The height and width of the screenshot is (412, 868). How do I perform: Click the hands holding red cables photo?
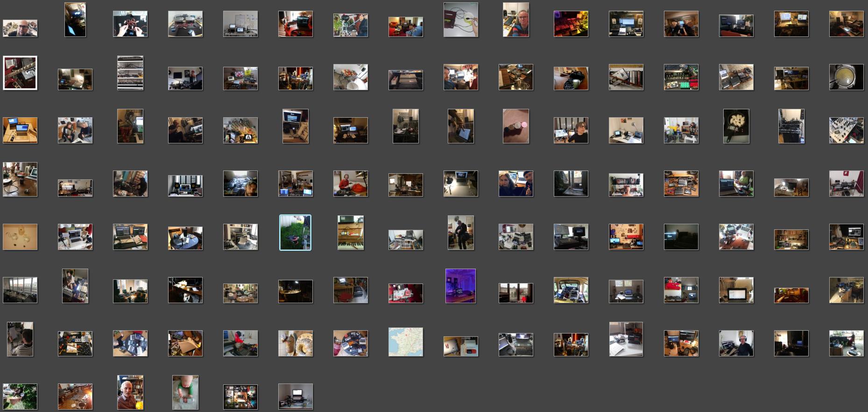(x=130, y=24)
